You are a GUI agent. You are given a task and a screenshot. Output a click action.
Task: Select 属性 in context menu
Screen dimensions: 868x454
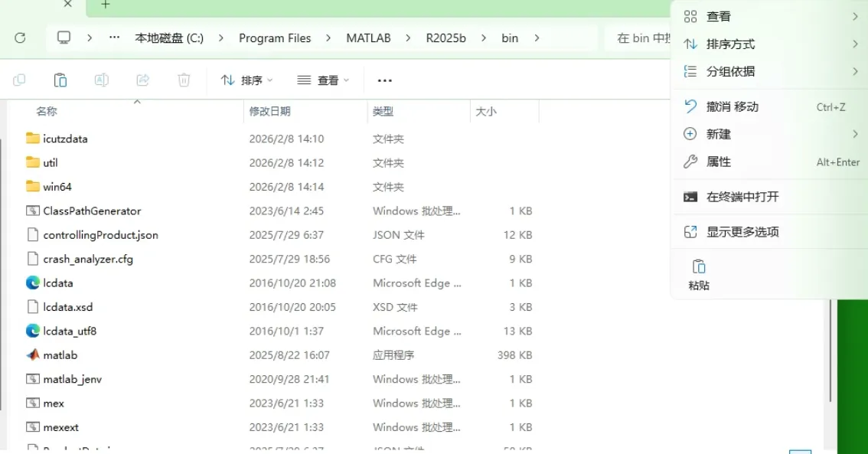[x=771, y=162]
